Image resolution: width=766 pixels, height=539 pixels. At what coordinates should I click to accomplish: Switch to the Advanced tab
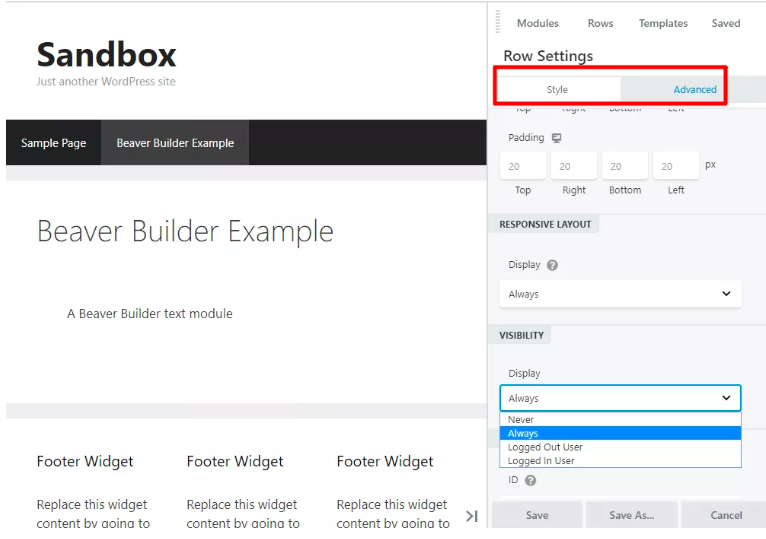(694, 90)
